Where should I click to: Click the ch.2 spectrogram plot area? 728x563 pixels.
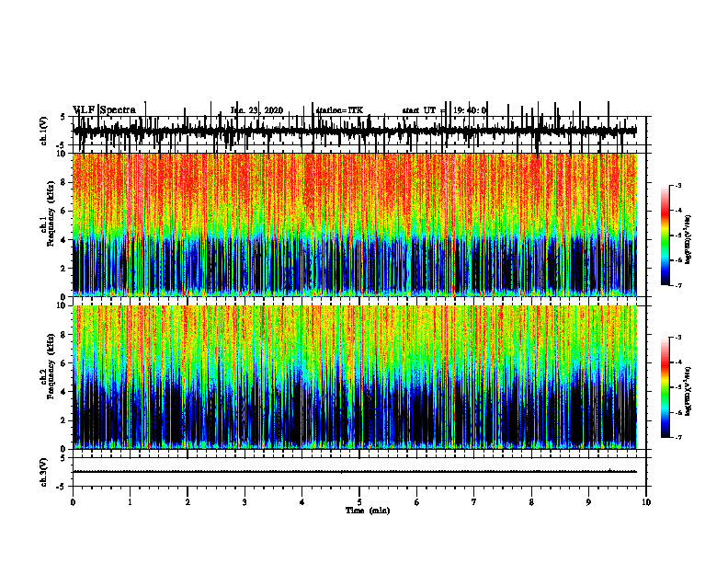coord(355,377)
